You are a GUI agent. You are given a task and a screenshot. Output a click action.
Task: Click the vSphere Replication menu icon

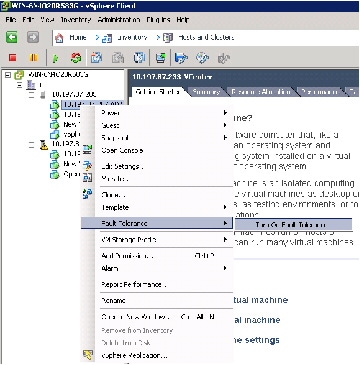pos(88,355)
